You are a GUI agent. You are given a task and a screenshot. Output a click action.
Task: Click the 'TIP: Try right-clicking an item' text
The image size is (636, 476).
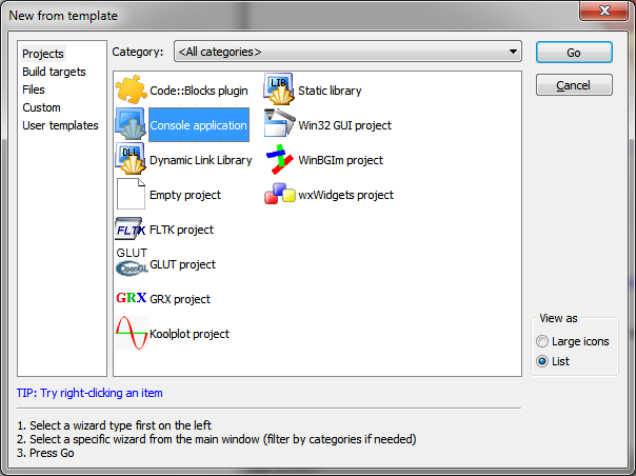tap(90, 392)
